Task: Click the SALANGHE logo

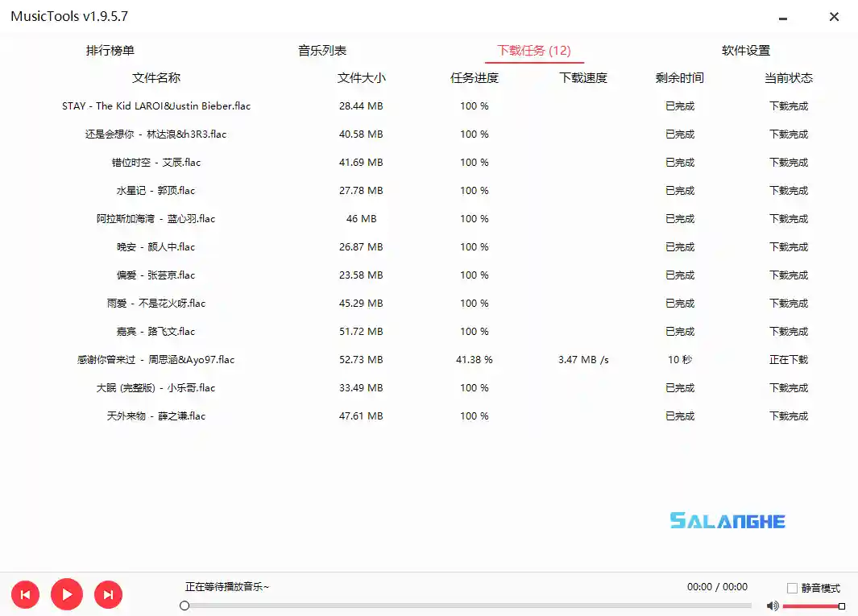Action: 725,520
